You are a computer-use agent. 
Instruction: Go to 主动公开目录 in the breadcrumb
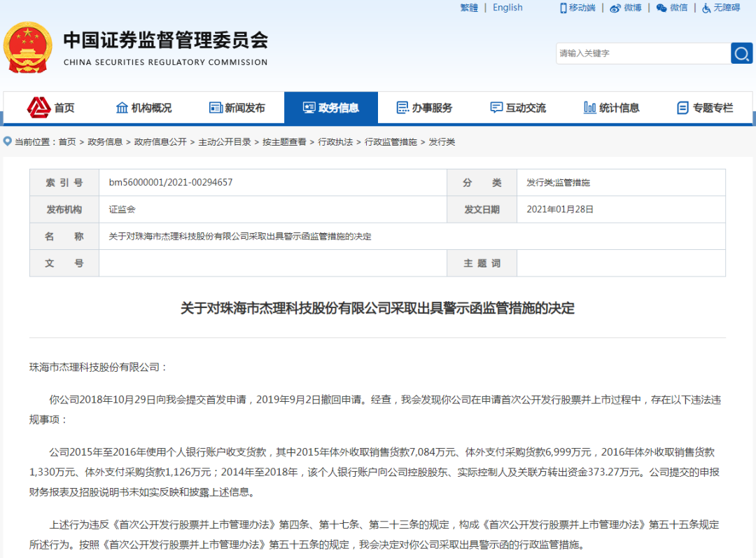click(225, 142)
